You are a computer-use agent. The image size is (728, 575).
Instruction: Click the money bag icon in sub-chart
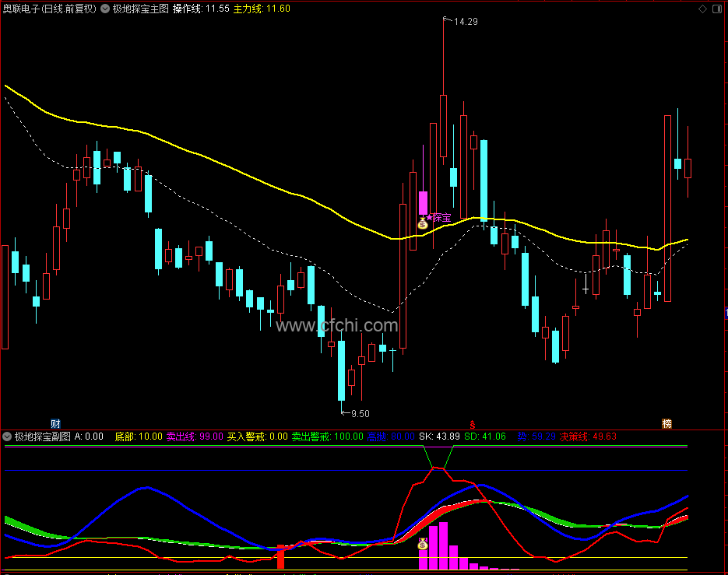coord(423,544)
